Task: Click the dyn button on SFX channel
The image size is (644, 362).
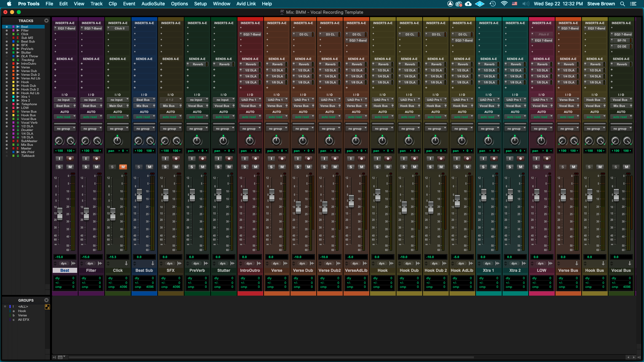Action: click(x=170, y=263)
